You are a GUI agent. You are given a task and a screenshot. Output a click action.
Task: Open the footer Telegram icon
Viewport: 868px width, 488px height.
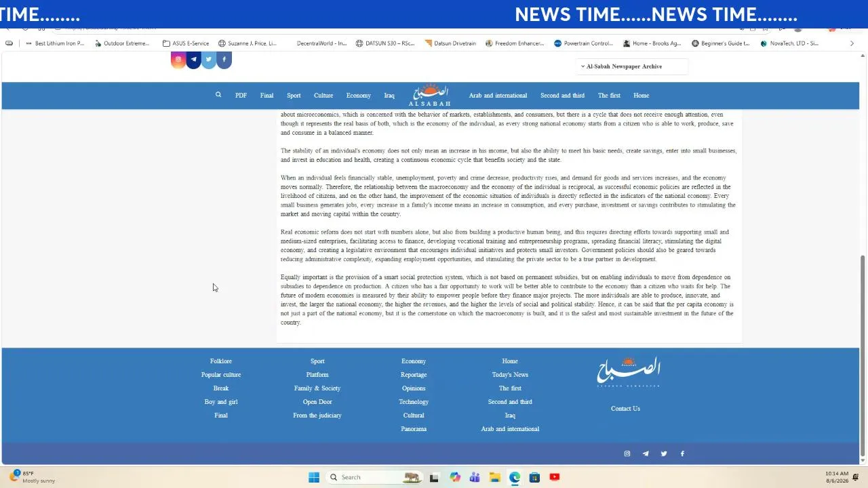click(646, 453)
